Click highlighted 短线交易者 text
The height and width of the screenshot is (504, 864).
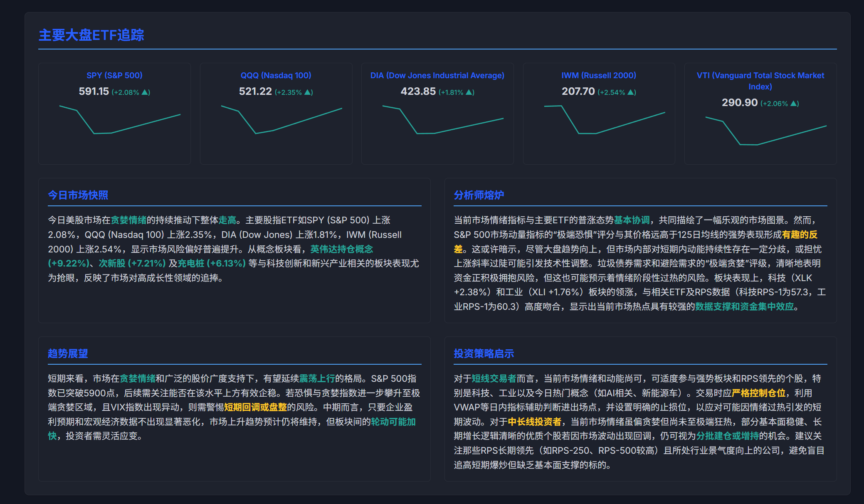coord(494,378)
